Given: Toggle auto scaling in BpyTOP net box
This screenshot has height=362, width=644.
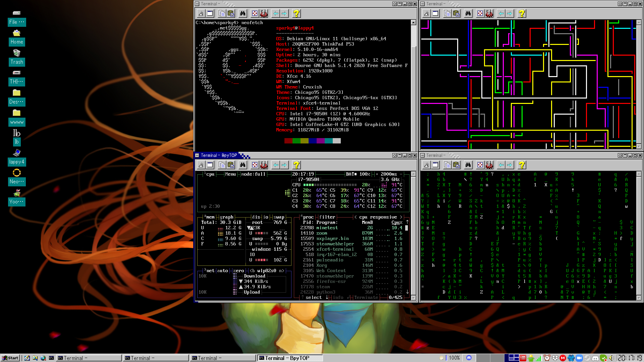Looking at the screenshot, I should [x=222, y=271].
